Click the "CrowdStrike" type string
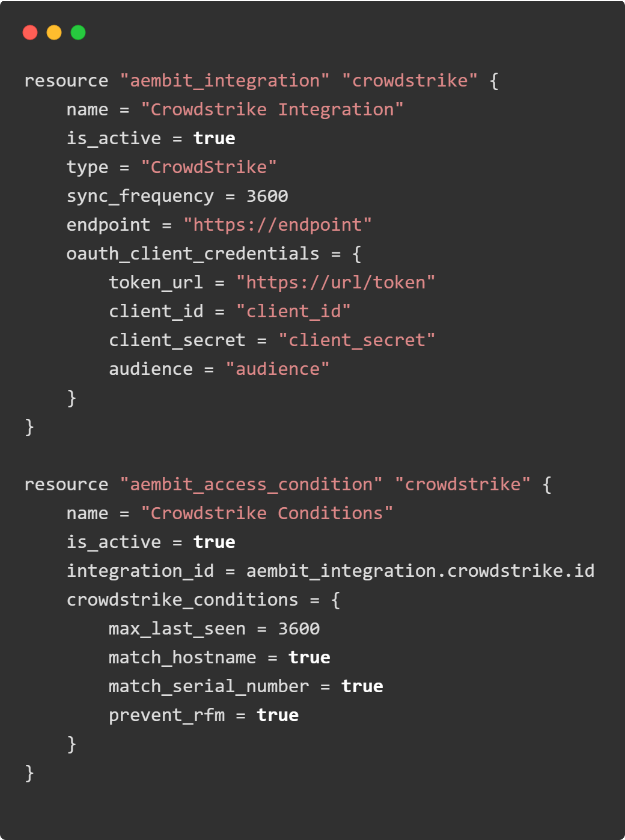Image resolution: width=625 pixels, height=840 pixels. click(x=209, y=167)
